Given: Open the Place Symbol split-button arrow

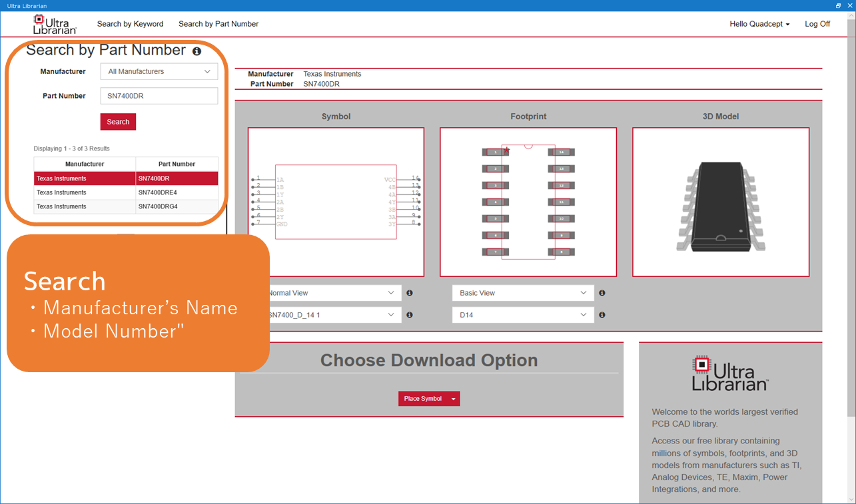Looking at the screenshot, I should (454, 399).
